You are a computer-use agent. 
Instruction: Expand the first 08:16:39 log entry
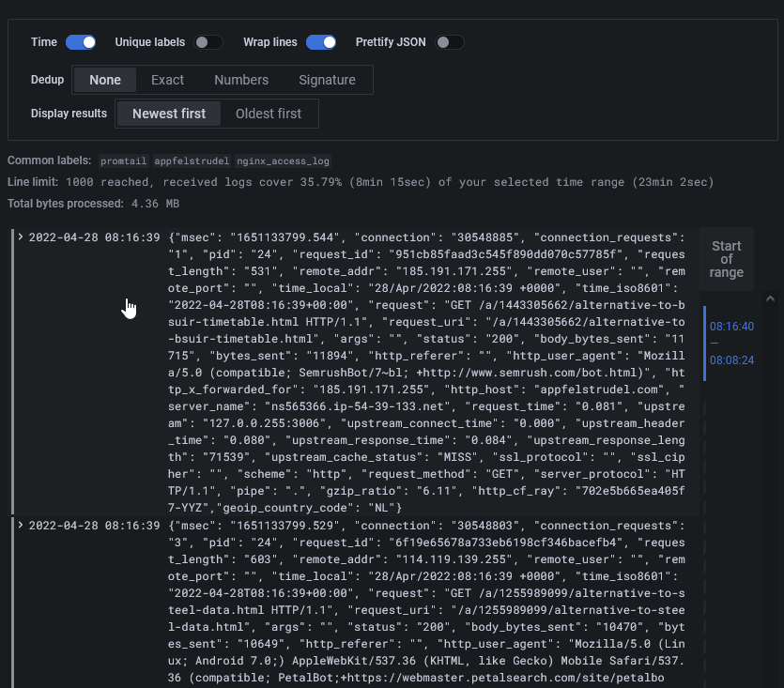click(x=19, y=237)
